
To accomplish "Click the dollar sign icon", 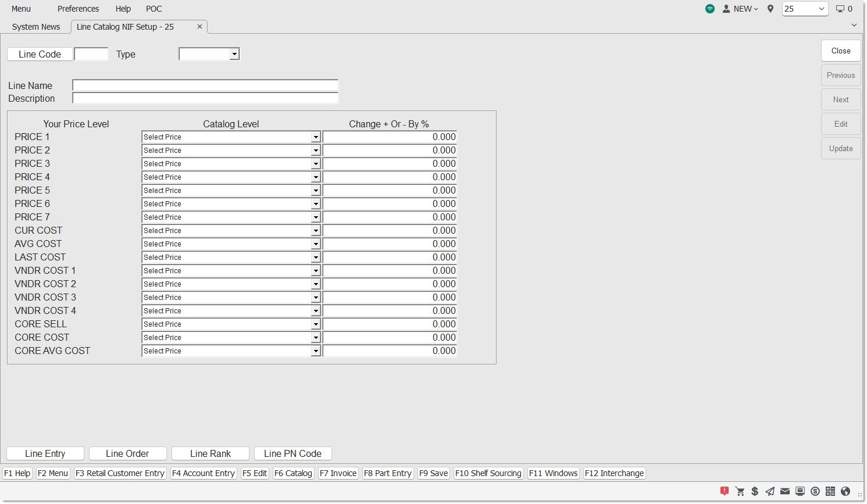I will click(x=755, y=491).
